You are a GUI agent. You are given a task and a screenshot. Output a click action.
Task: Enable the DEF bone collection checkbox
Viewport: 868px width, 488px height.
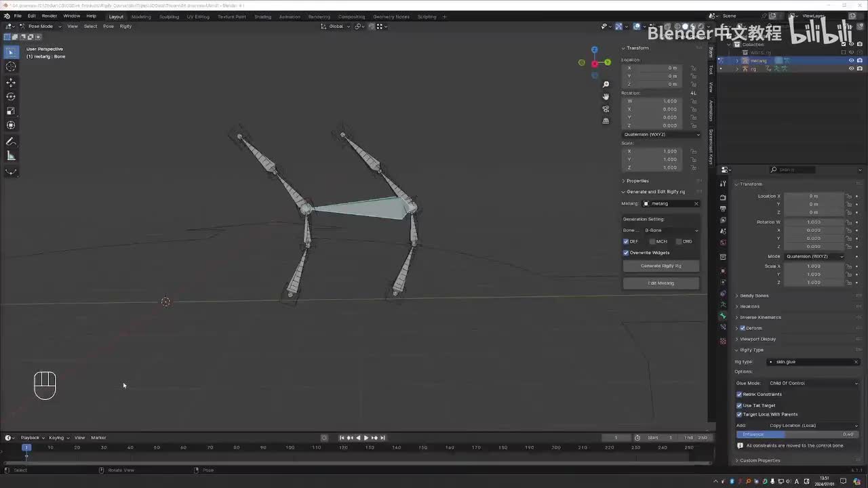pyautogui.click(x=626, y=241)
